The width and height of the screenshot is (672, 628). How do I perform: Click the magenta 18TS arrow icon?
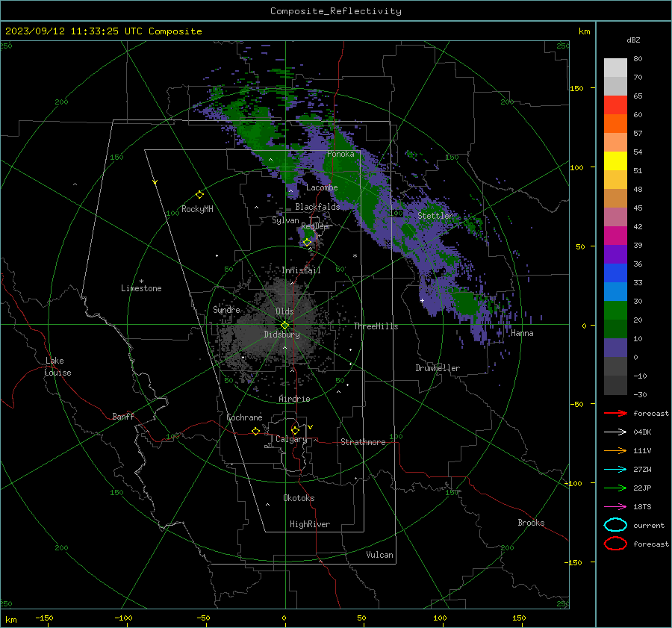pyautogui.click(x=615, y=507)
